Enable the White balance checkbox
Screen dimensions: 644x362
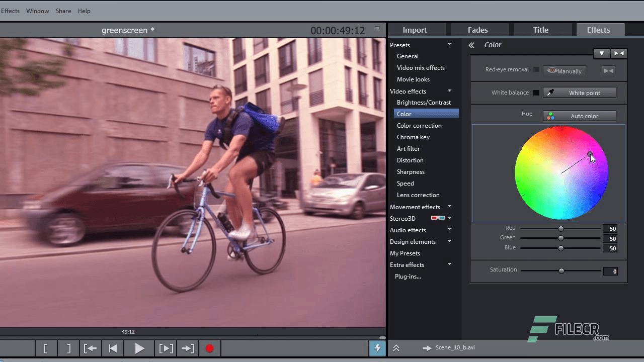click(536, 93)
